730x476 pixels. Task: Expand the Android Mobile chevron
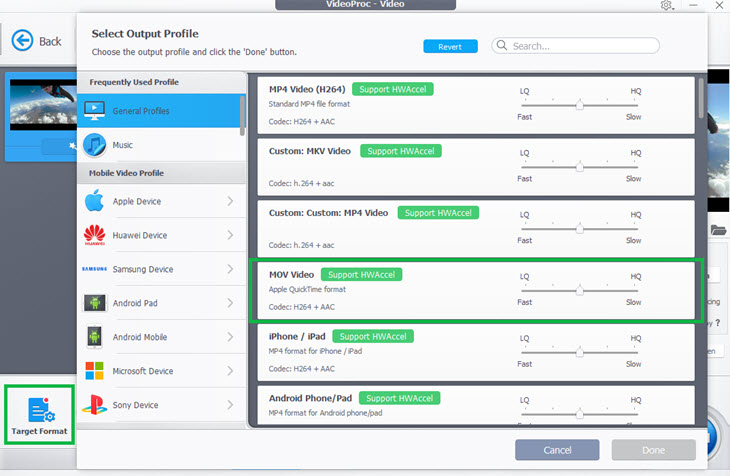point(230,337)
